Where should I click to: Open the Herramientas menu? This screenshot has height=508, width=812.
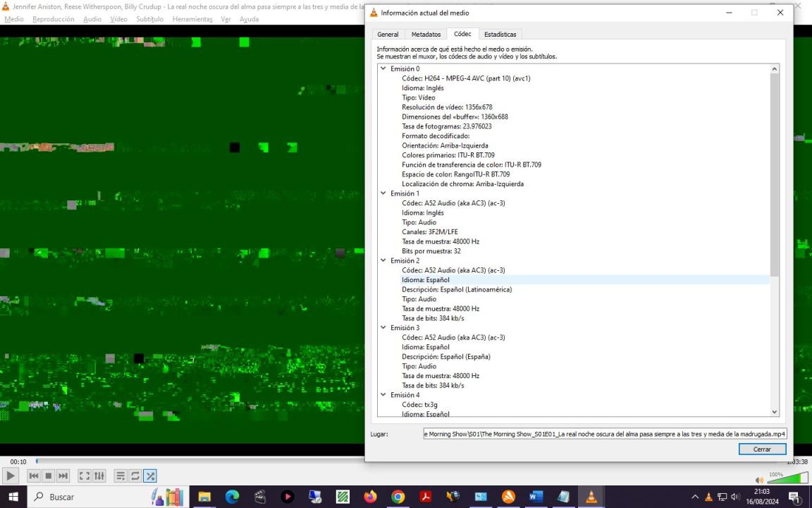coord(192,19)
